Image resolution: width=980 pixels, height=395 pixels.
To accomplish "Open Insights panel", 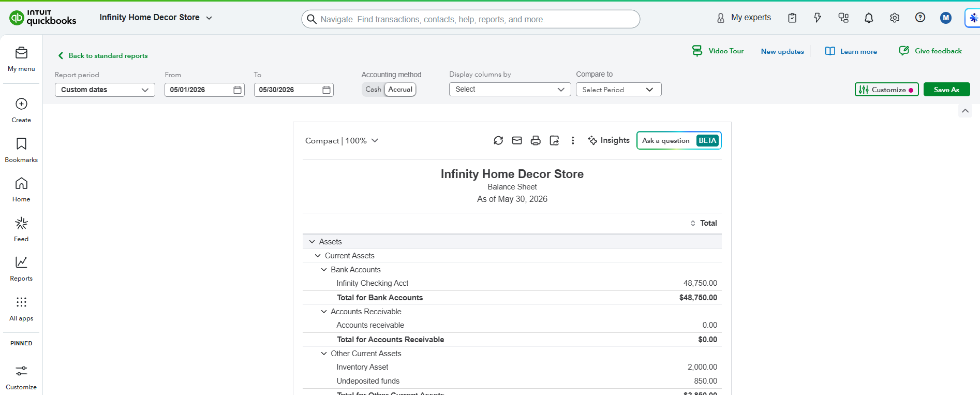I will coord(608,140).
